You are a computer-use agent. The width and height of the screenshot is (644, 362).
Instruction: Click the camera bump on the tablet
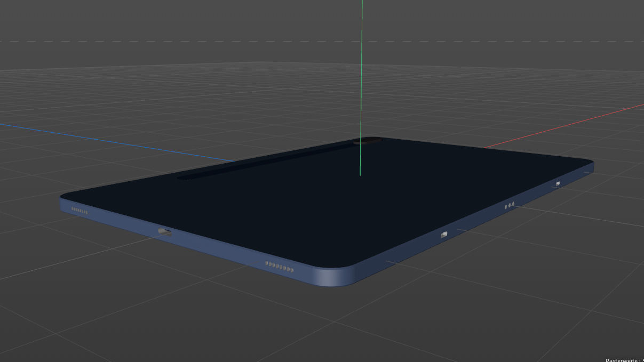368,141
